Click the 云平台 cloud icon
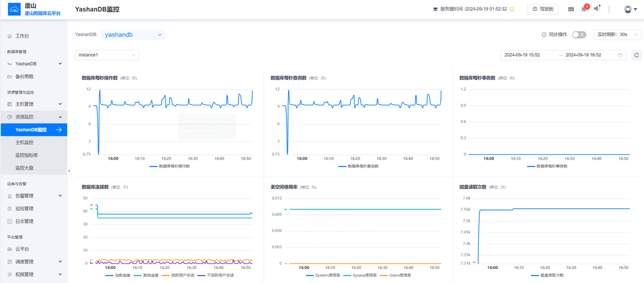 click(x=10, y=249)
